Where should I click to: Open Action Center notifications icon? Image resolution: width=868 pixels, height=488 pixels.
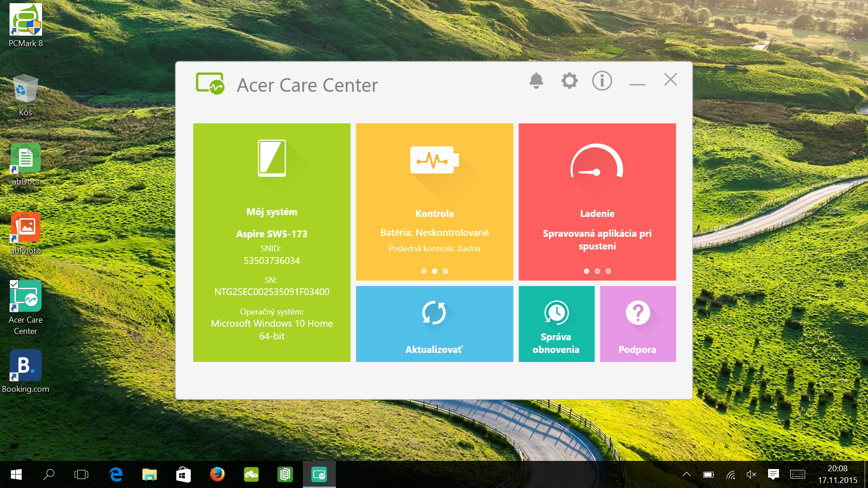click(x=774, y=474)
